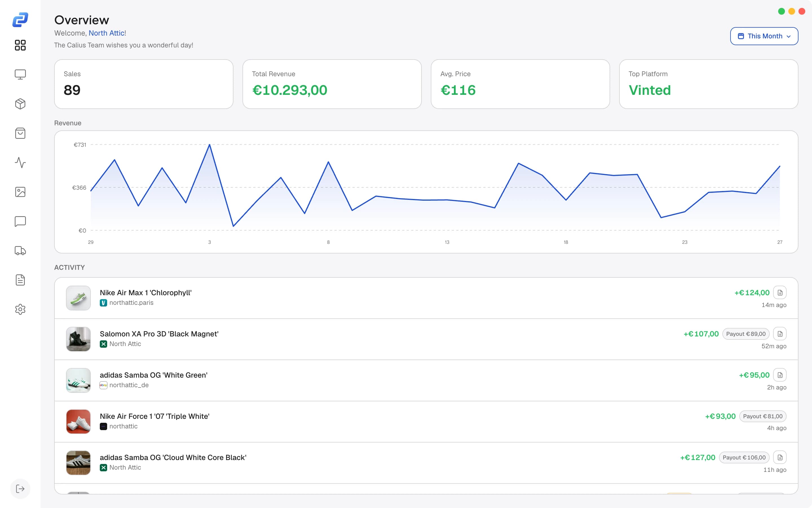812x508 pixels.
Task: Open the Nike Air Force 1 thumbnail
Action: click(x=78, y=422)
